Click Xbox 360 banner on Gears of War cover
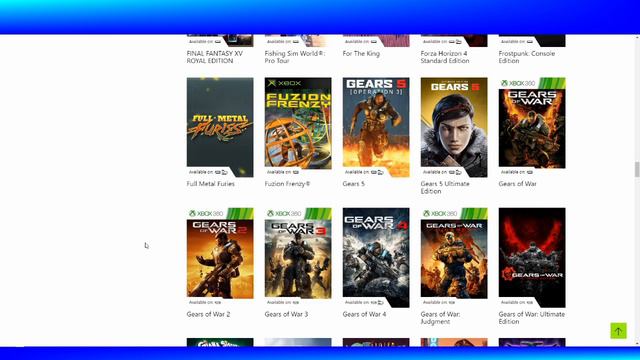Image resolution: width=640 pixels, height=360 pixels. coord(532,83)
